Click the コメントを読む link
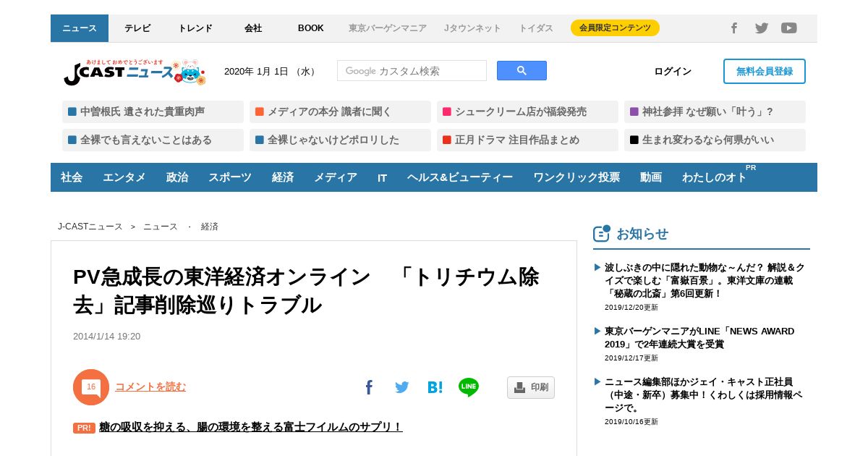Image resolution: width=868 pixels, height=456 pixels. coord(150,387)
